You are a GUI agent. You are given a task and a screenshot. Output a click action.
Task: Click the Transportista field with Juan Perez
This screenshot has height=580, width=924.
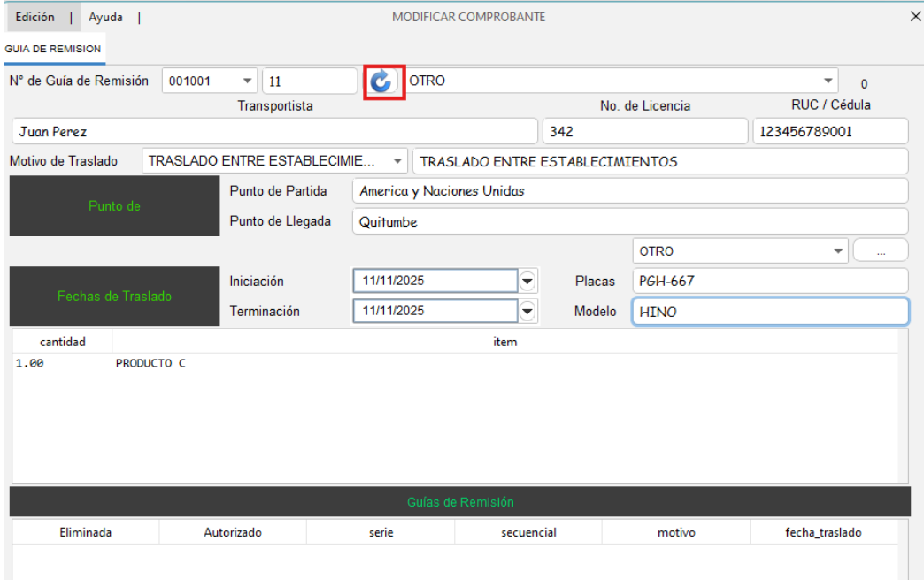[x=274, y=132]
